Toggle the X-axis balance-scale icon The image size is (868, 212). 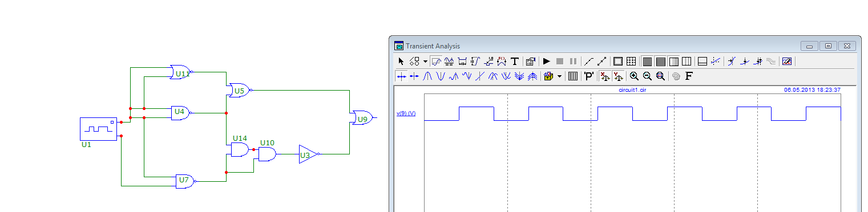[x=605, y=76]
